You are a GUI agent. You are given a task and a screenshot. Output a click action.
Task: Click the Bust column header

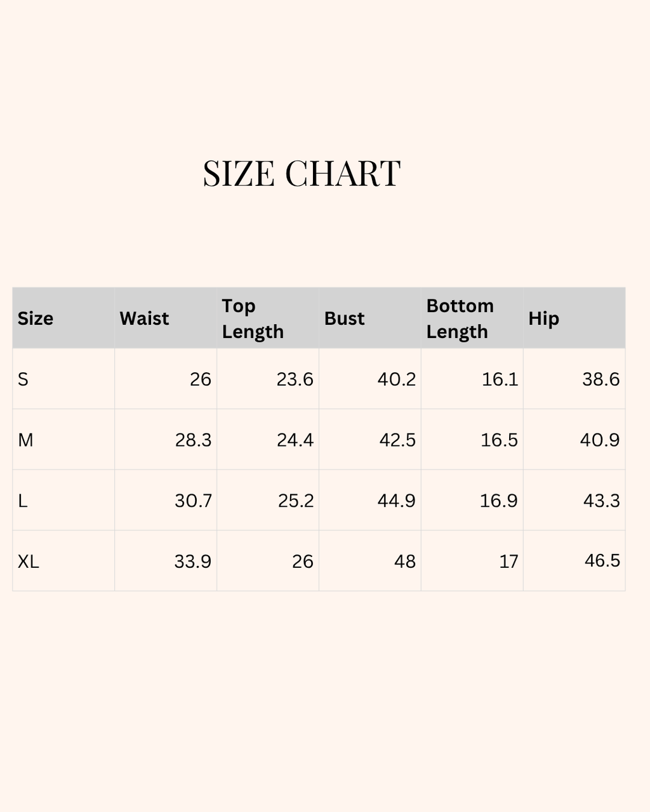(x=345, y=318)
